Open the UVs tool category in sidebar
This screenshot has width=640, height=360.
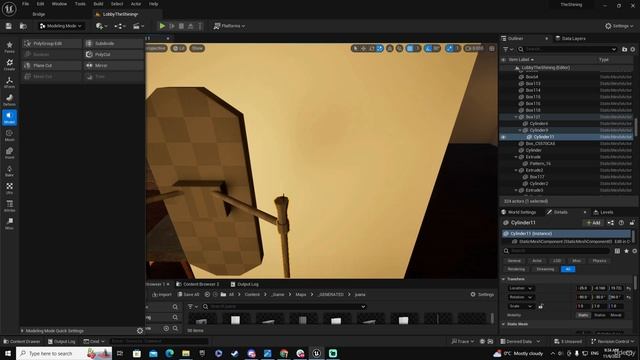click(9, 188)
